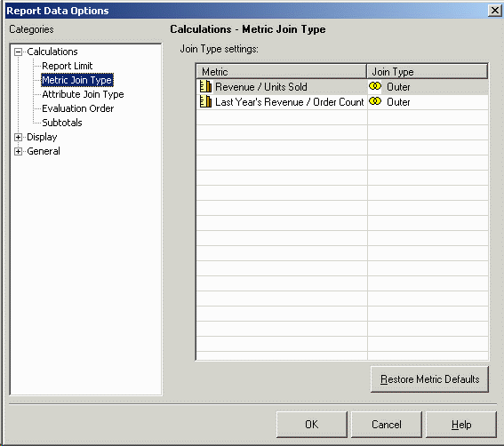504x446 pixels.
Task: Open Evaluation Order settings
Action: (78, 108)
